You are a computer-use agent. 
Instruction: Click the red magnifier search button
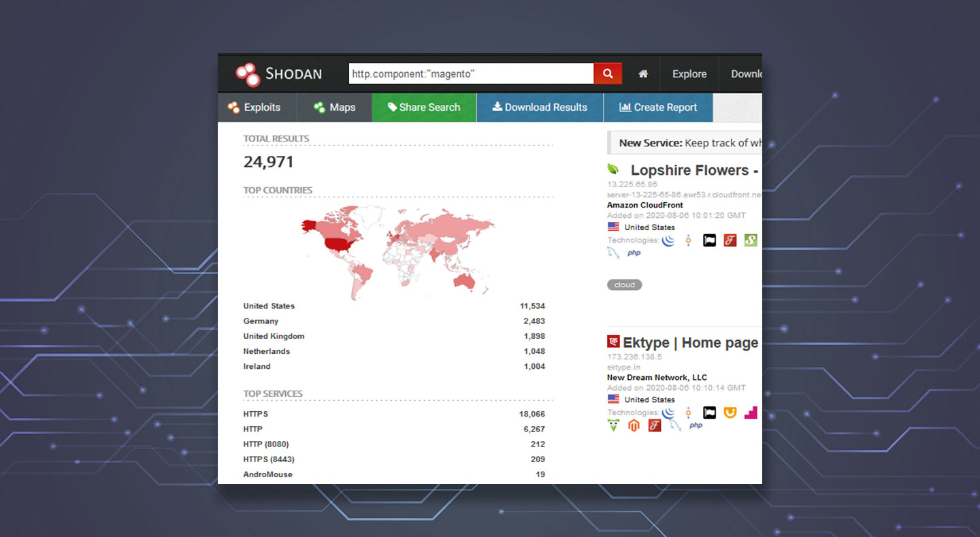tap(608, 74)
